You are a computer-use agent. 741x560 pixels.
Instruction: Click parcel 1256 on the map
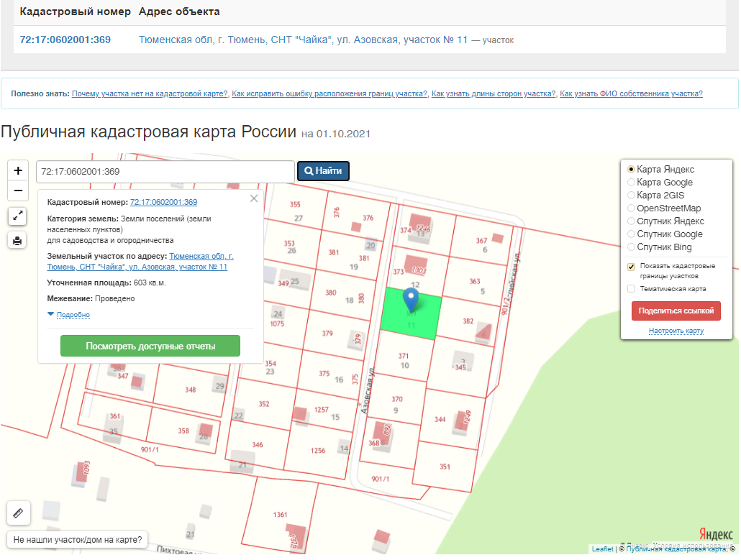(317, 451)
